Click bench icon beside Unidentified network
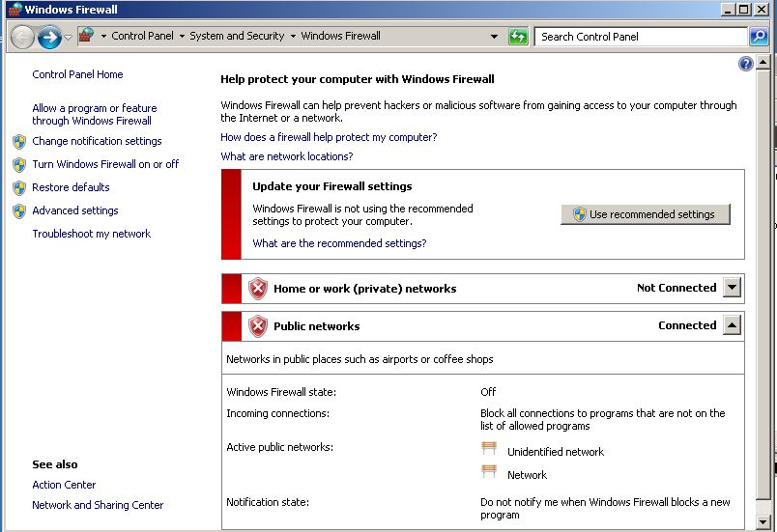This screenshot has width=777, height=532. (489, 448)
